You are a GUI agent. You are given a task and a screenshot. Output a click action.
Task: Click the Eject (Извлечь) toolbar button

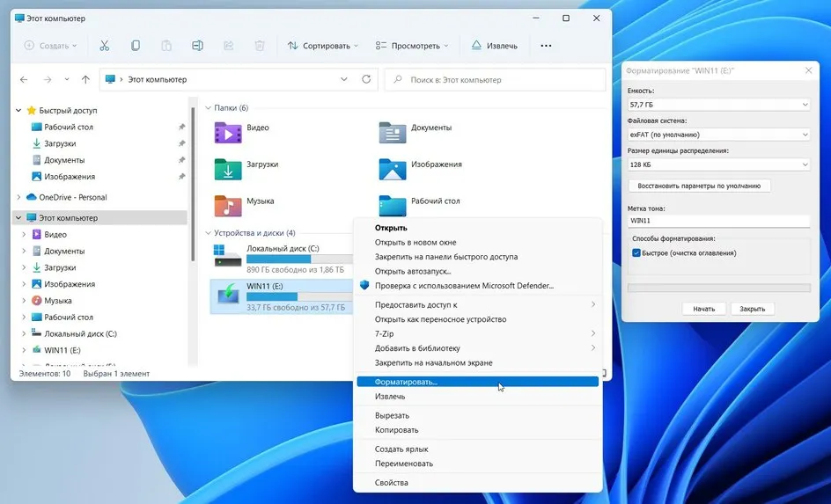point(495,46)
